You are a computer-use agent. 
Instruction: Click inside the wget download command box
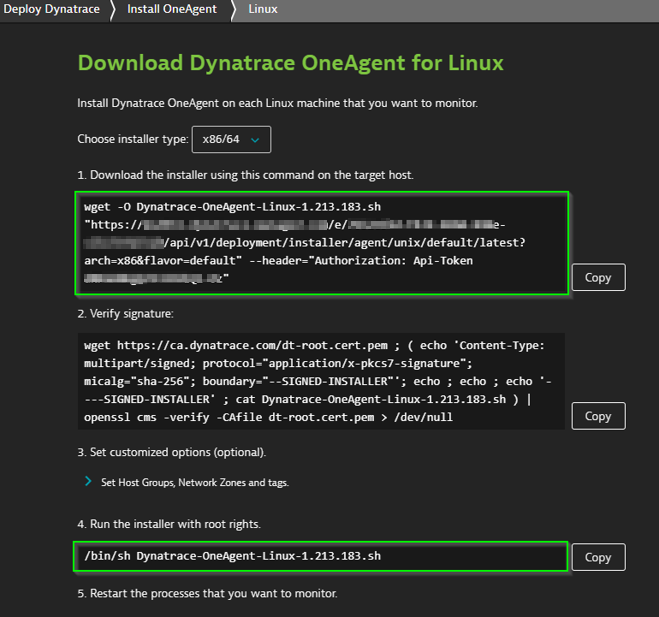tap(322, 243)
